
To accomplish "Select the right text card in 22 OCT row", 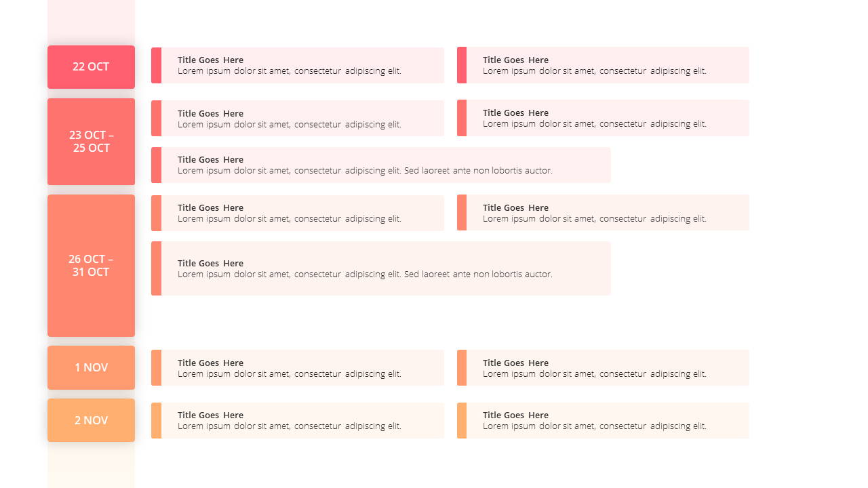I will coord(603,65).
